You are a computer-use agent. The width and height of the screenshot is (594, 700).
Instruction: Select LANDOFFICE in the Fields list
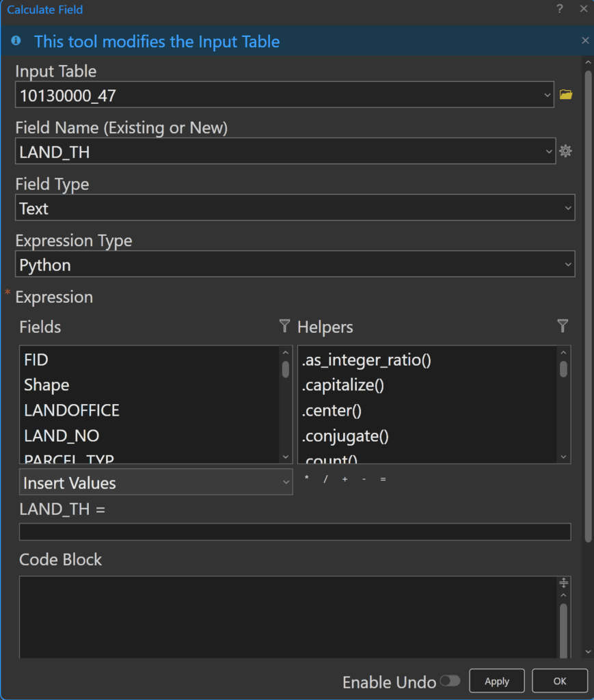tap(72, 410)
